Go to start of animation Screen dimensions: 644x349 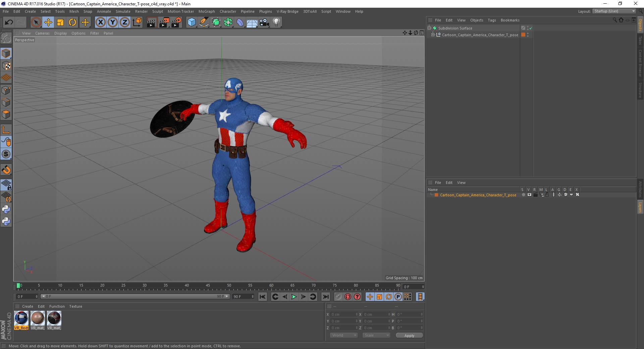pos(263,297)
